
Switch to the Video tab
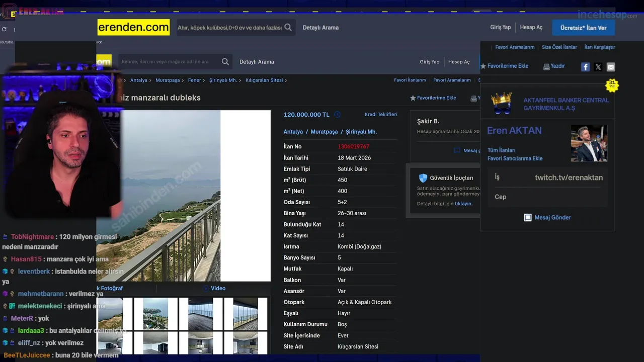click(214, 288)
